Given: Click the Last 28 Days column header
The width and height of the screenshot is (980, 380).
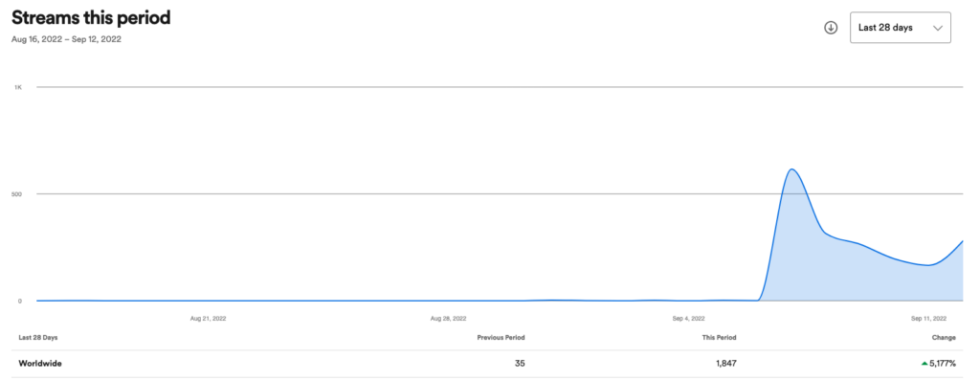Looking at the screenshot, I should tap(38, 338).
